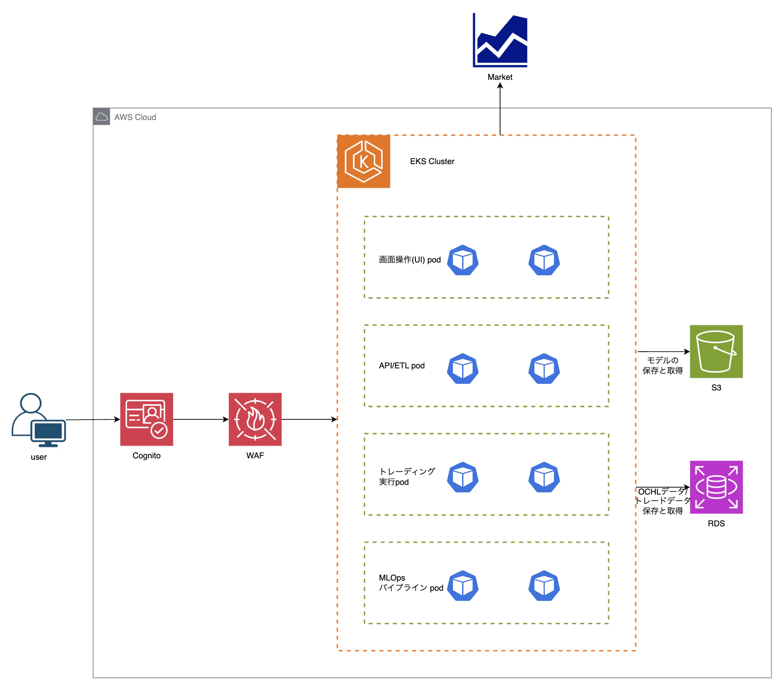The height and width of the screenshot is (690, 784).
Task: Click the "EKS Cluster" label
Action: click(x=432, y=161)
